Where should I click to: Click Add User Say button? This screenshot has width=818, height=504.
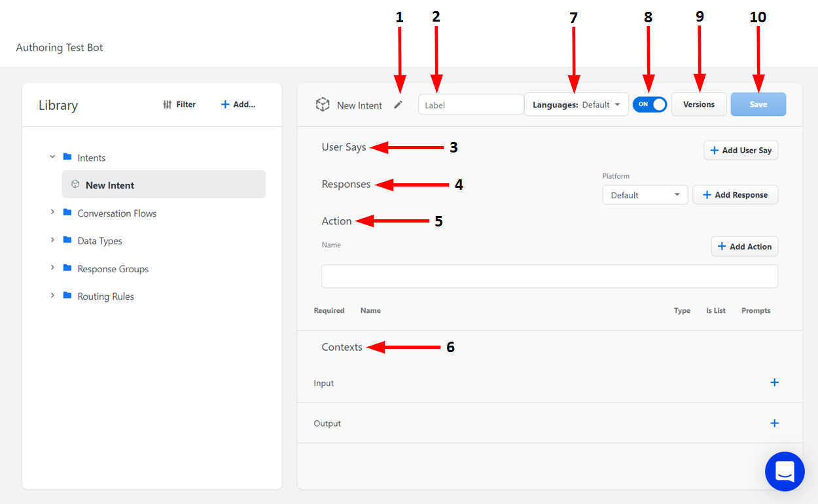point(741,151)
